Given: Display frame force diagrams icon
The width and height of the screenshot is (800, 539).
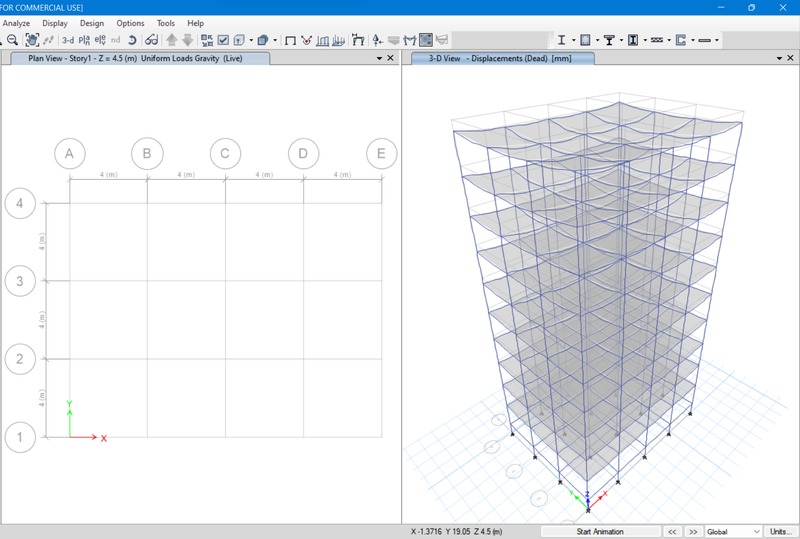Looking at the screenshot, I should coord(322,40).
